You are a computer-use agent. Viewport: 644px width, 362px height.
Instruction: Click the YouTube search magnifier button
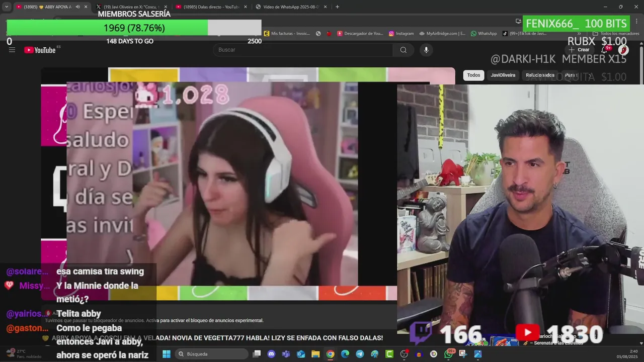(404, 50)
